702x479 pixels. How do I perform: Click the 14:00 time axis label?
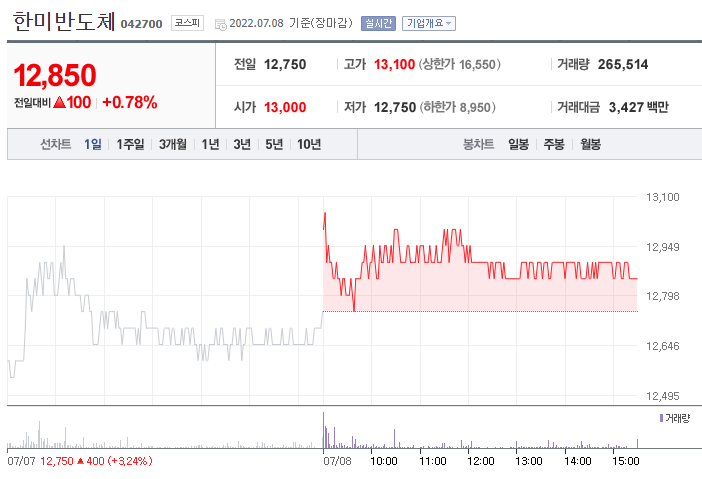[578, 461]
